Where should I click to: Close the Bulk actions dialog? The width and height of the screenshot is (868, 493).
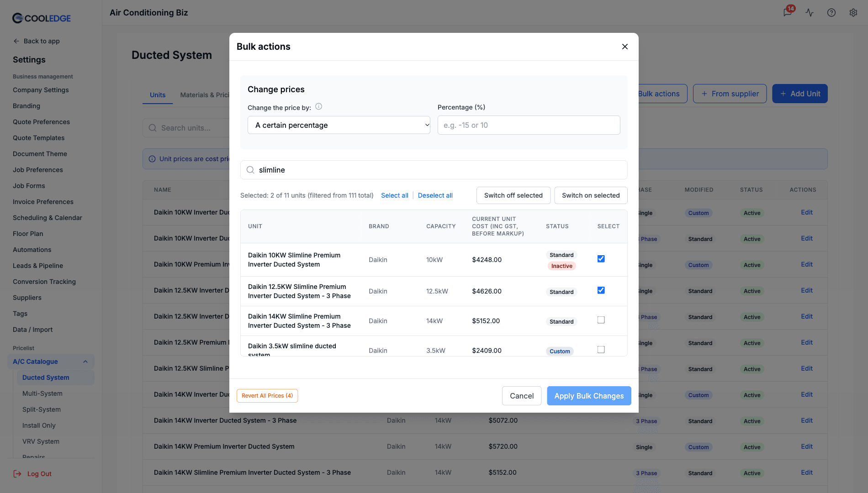click(625, 47)
